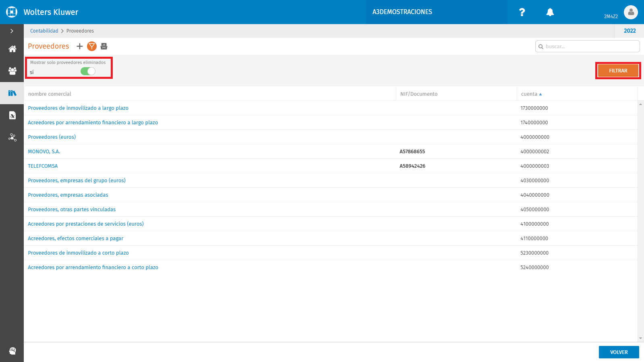Open the network nodes sidebar icon
The image size is (644, 362).
[12, 138]
